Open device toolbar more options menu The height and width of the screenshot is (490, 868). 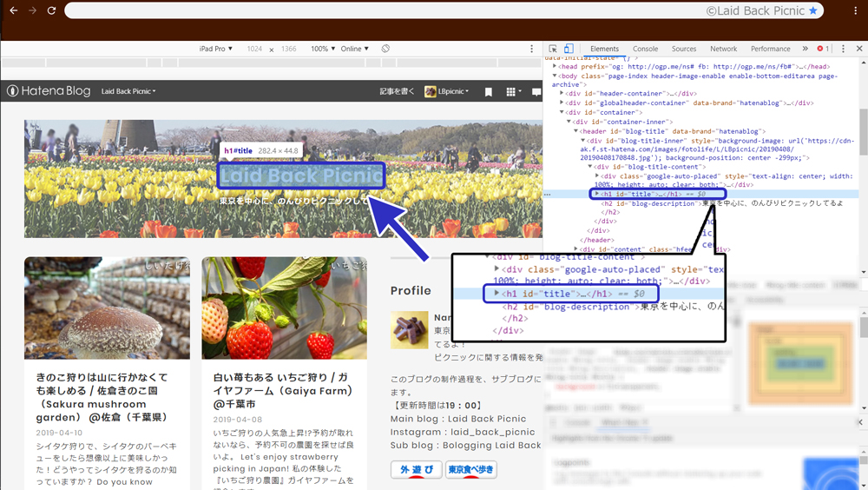[x=531, y=49]
